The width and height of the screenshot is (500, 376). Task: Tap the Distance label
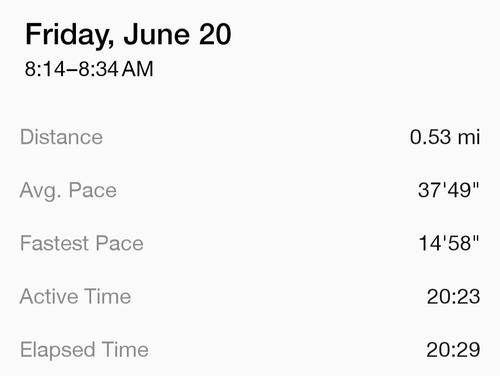tap(61, 137)
